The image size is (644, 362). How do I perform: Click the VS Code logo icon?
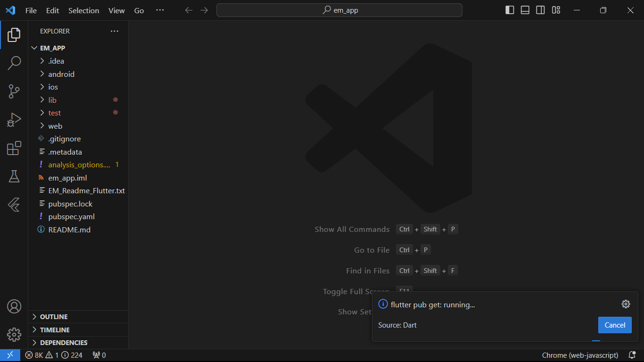pos(10,10)
